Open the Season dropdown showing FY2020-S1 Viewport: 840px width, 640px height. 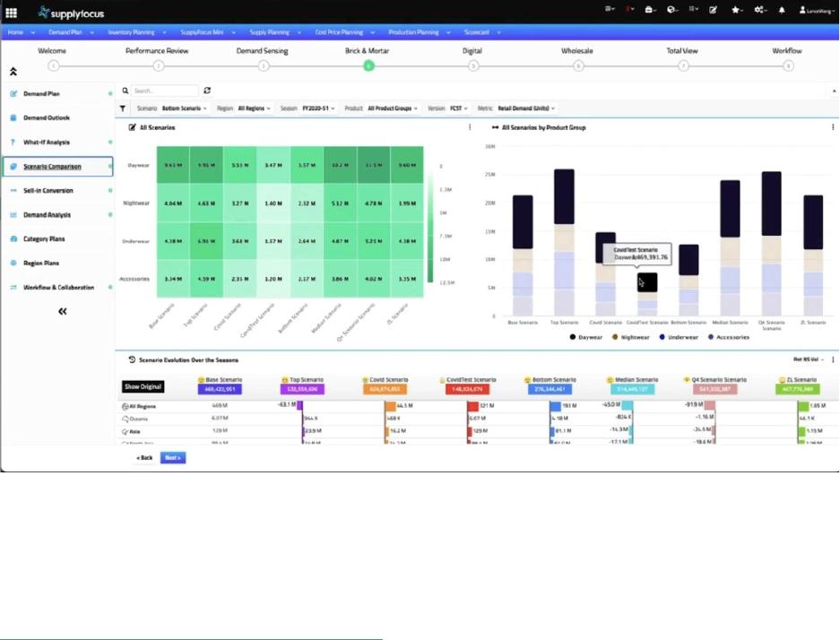click(x=318, y=108)
